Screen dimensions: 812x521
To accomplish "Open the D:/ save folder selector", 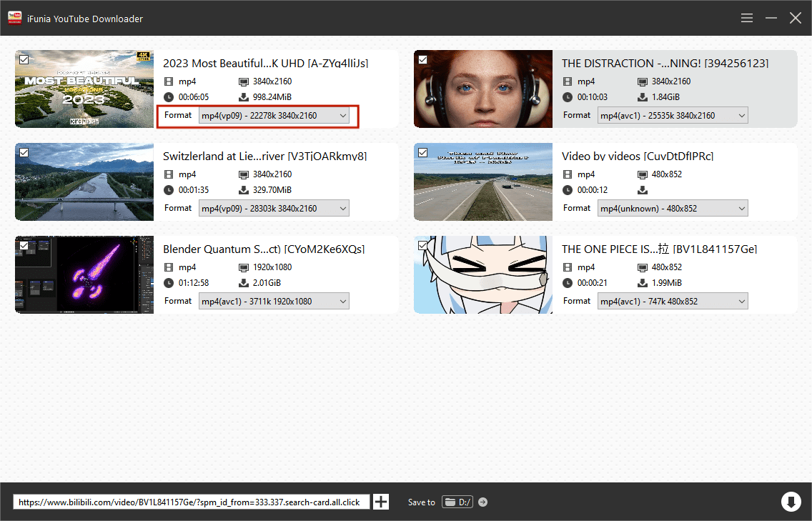I will coord(457,502).
